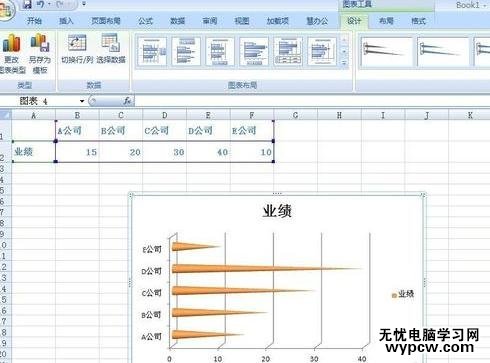Select cell containing E公司 in row 1

pos(252,131)
